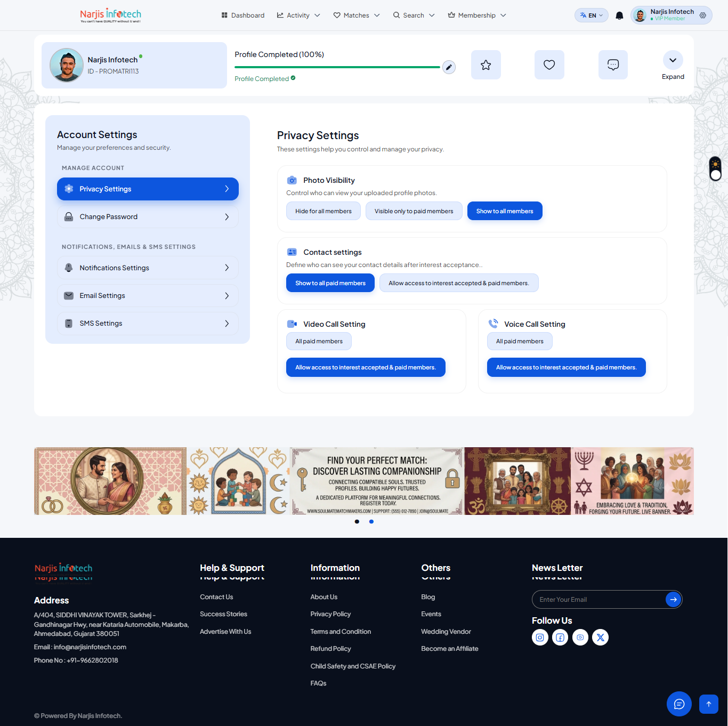
Task: Click the chevron on Change Password row
Action: pos(227,217)
